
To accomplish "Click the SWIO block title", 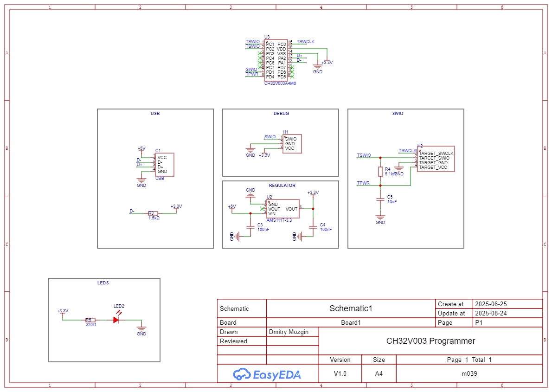I will (398, 113).
